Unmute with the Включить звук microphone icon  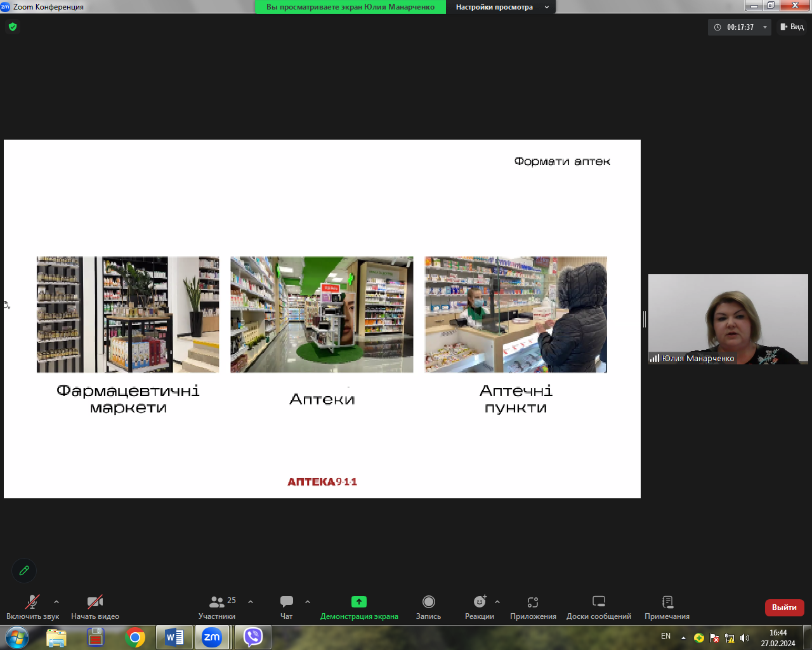pyautogui.click(x=32, y=601)
